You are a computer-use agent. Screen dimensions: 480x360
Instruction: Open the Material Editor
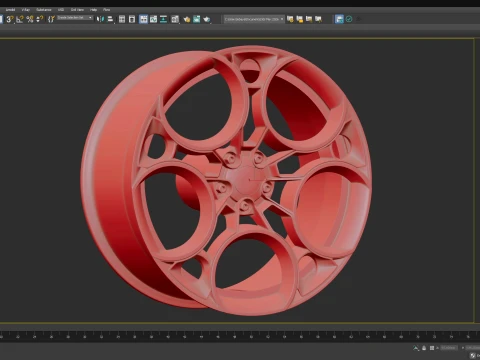pyautogui.click(x=175, y=19)
